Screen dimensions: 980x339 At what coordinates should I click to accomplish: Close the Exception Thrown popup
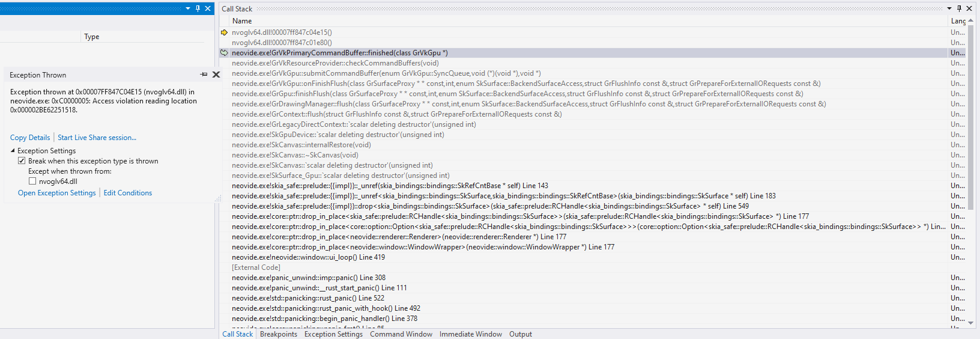point(216,75)
